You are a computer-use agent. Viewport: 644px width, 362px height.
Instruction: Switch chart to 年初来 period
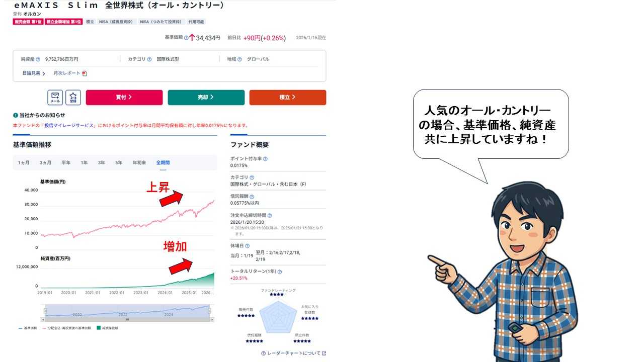139,163
